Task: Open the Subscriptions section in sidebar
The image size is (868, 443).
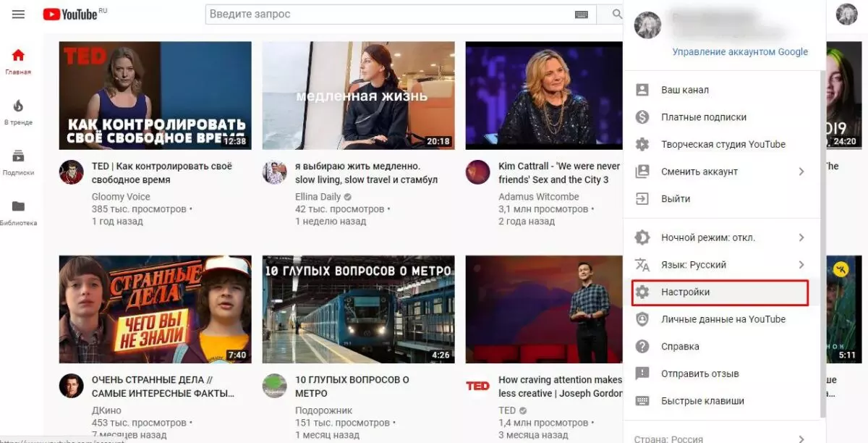Action: 18,162
